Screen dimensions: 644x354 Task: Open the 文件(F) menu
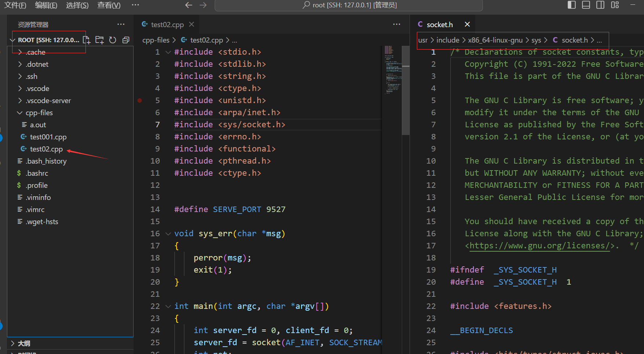15,5
